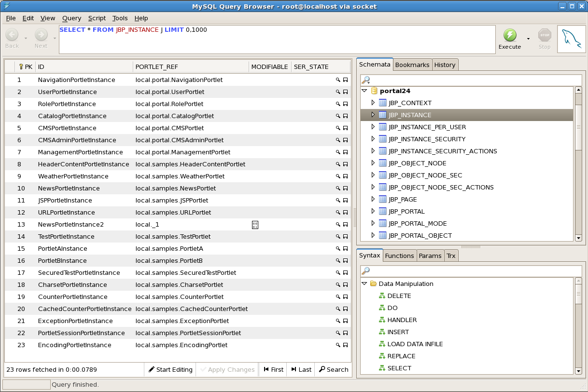Click the Back navigation arrow icon
The height and width of the screenshot is (392, 588).
[12, 35]
